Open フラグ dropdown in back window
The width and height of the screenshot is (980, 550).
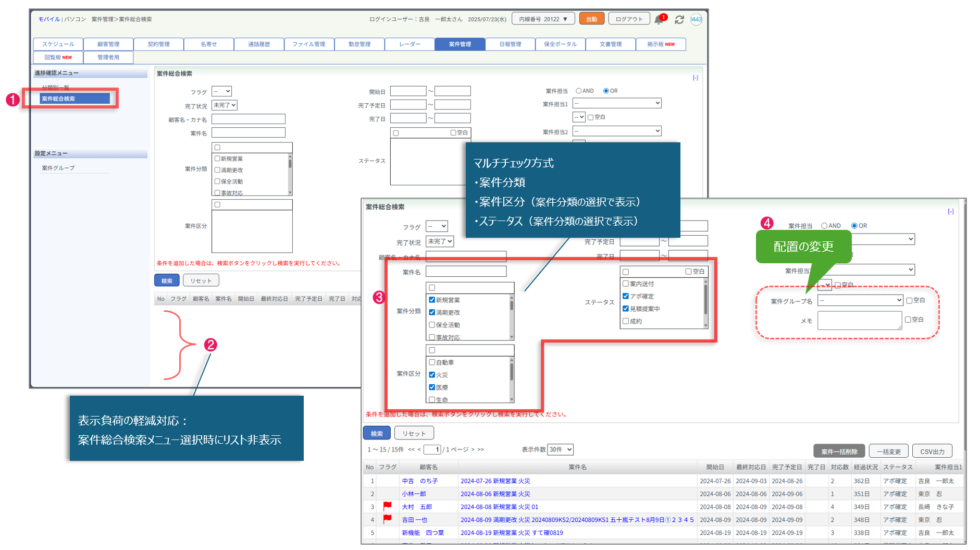tap(221, 91)
